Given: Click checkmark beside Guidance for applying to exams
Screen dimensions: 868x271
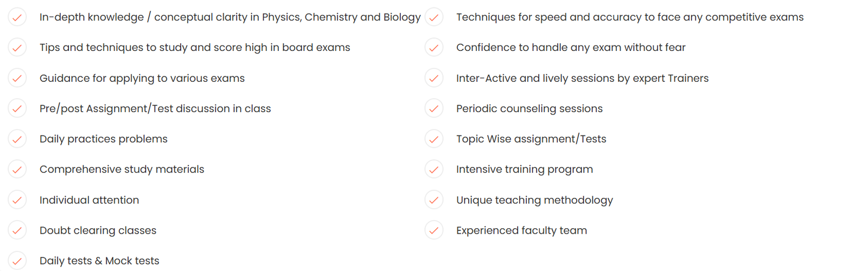Looking at the screenshot, I should [x=17, y=78].
